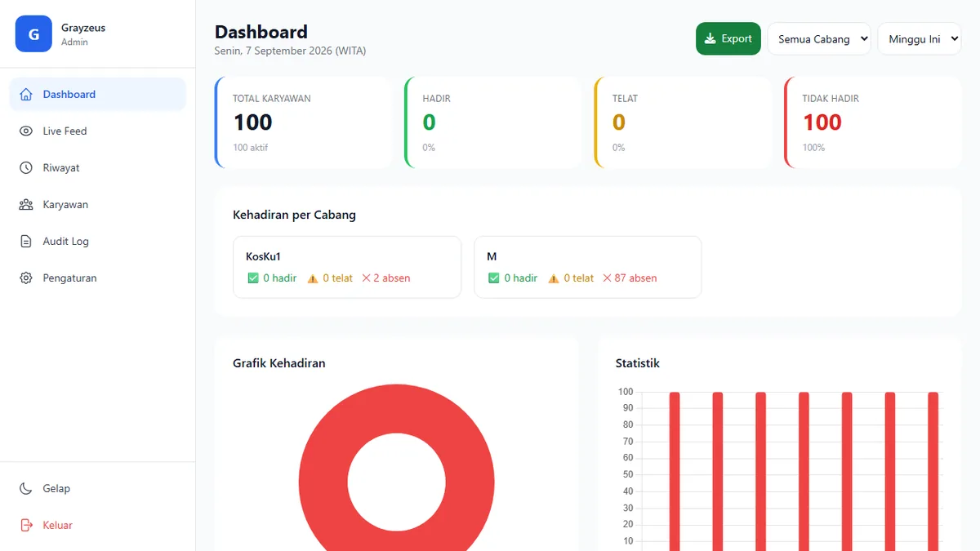
Task: Click KosKu1 red X absen icon
Action: point(366,278)
